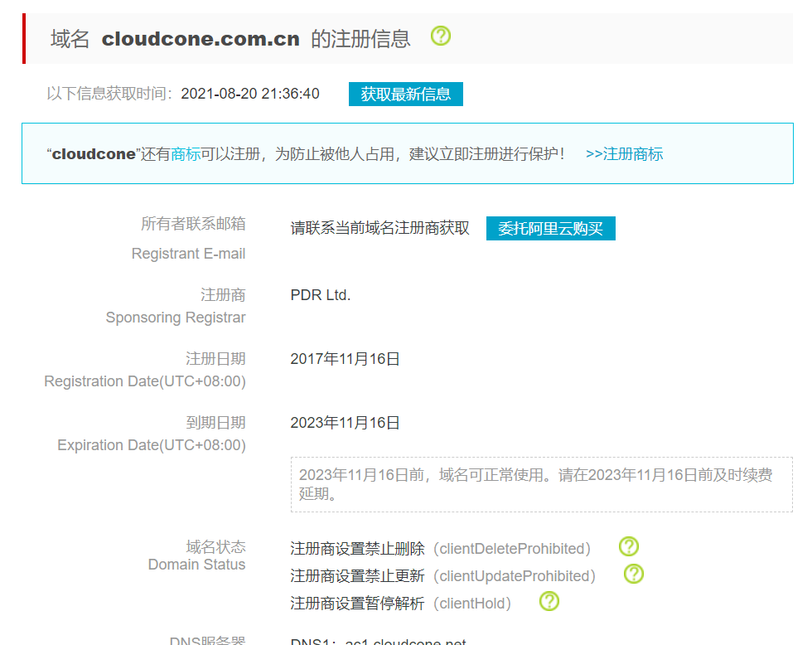Click the 以下信息获取时间 label
Image resolution: width=812 pixels, height=645 pixels.
[109, 94]
